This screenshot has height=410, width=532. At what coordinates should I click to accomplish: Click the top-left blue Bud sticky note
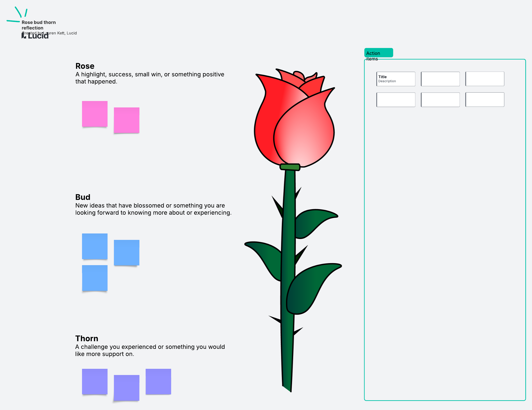[94, 246]
